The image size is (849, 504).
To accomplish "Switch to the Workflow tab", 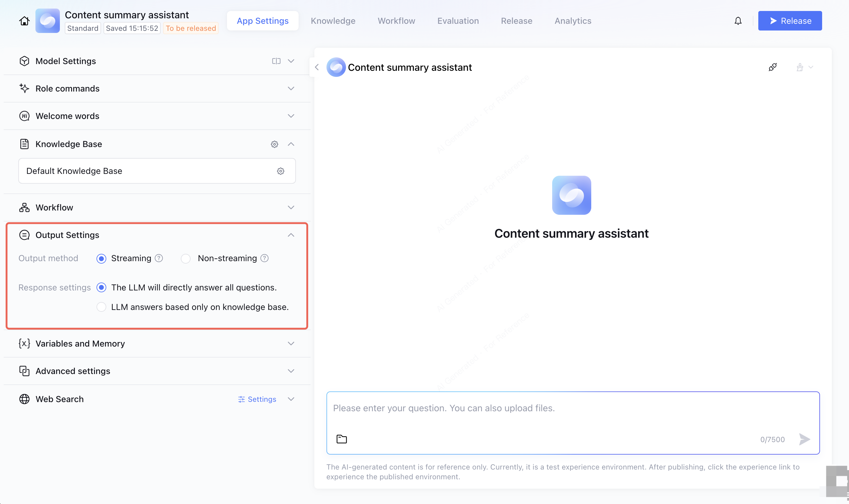I will [396, 21].
